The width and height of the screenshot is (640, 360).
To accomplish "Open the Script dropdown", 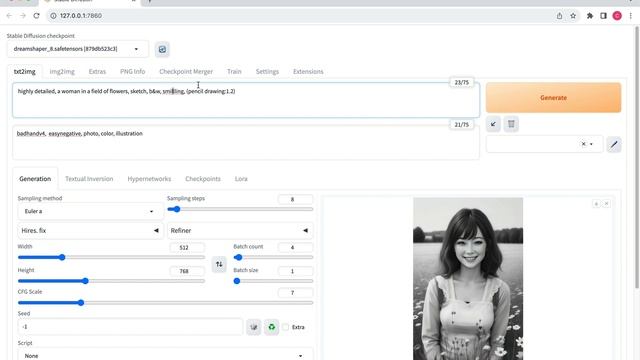I will tap(165, 356).
